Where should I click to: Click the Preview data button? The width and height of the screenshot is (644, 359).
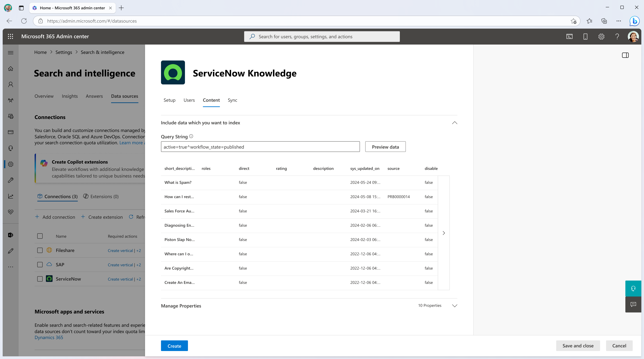[x=385, y=146]
